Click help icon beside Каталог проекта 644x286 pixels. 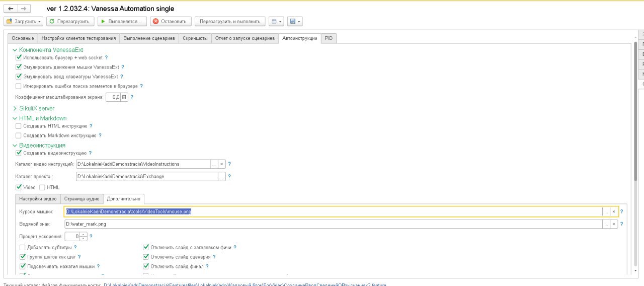pyautogui.click(x=229, y=177)
